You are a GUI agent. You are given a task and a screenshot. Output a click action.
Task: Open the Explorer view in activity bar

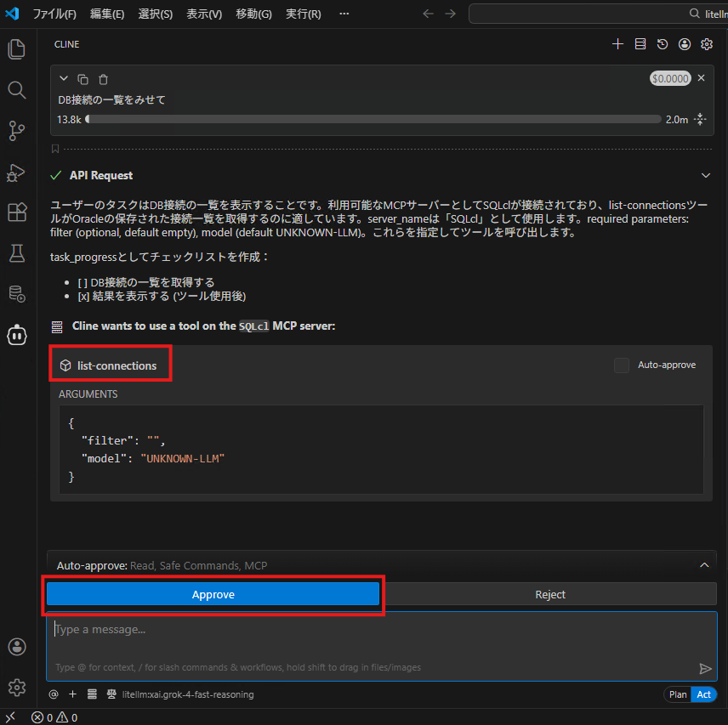[17, 49]
